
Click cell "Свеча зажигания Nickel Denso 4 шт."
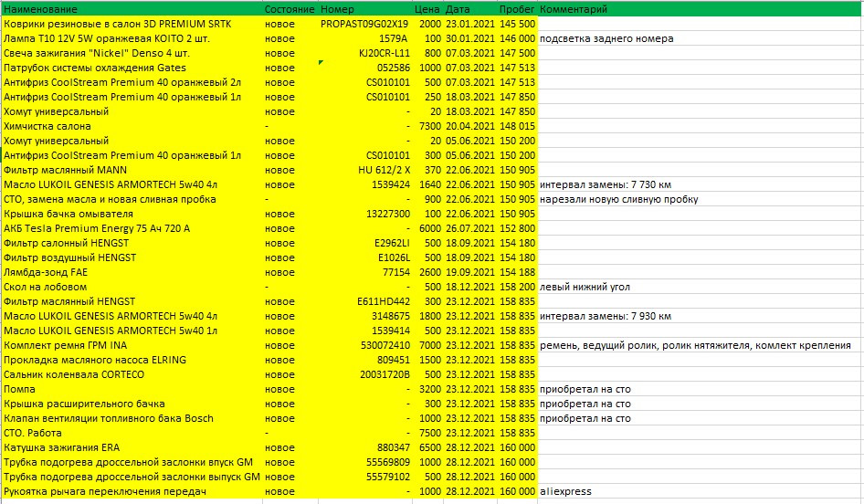click(x=132, y=53)
